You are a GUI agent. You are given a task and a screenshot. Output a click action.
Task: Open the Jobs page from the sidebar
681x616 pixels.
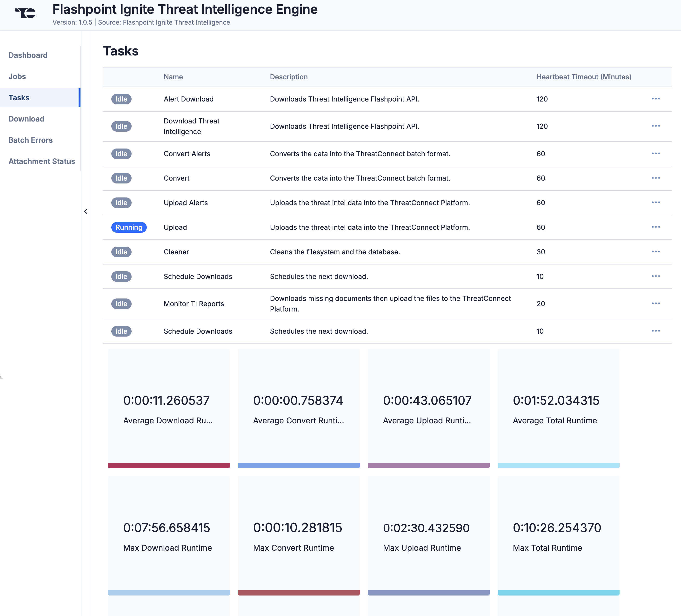(17, 76)
